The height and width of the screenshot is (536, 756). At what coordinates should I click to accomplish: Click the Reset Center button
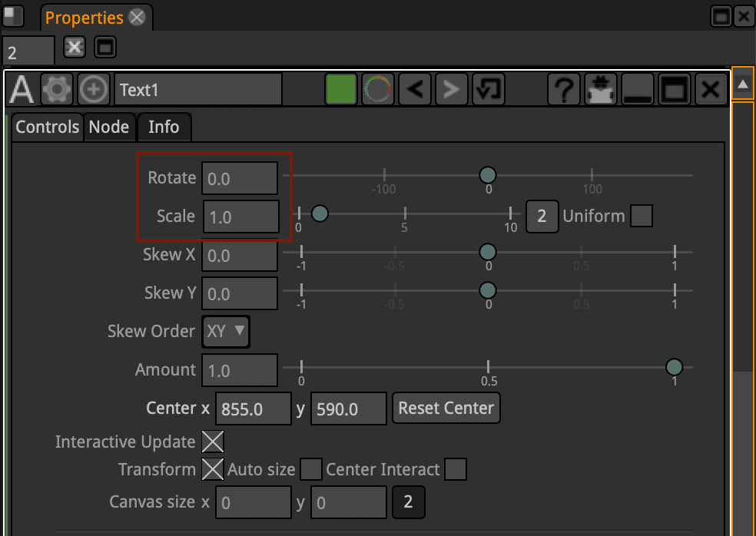click(446, 409)
